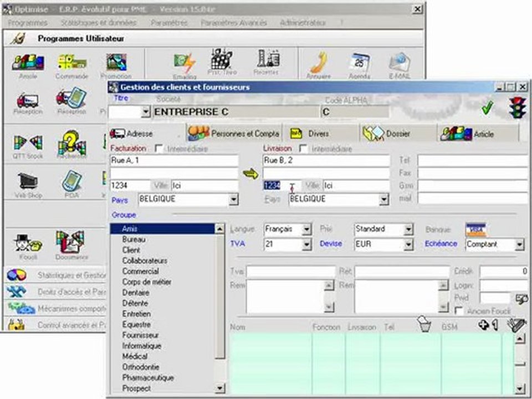Open the Prix Standard dropdown
This screenshot has width=532, height=399.
408,229
